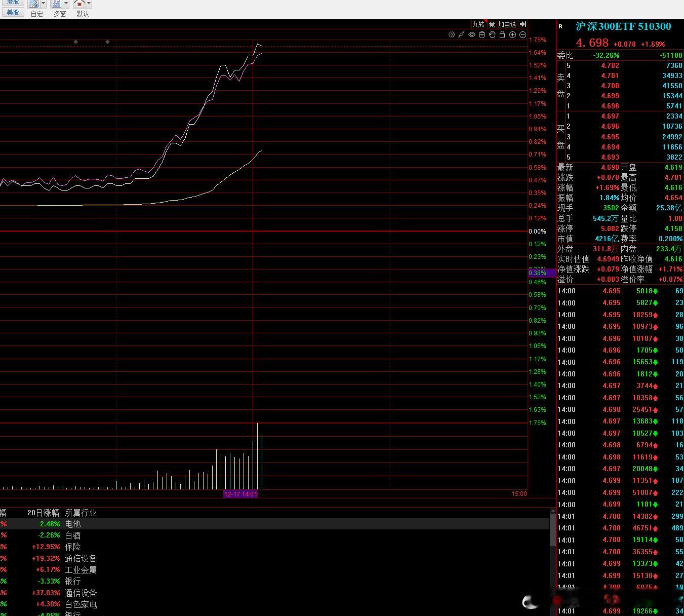The width and height of the screenshot is (684, 616).
Task: Select the 美股 market button
Action: [13, 12]
